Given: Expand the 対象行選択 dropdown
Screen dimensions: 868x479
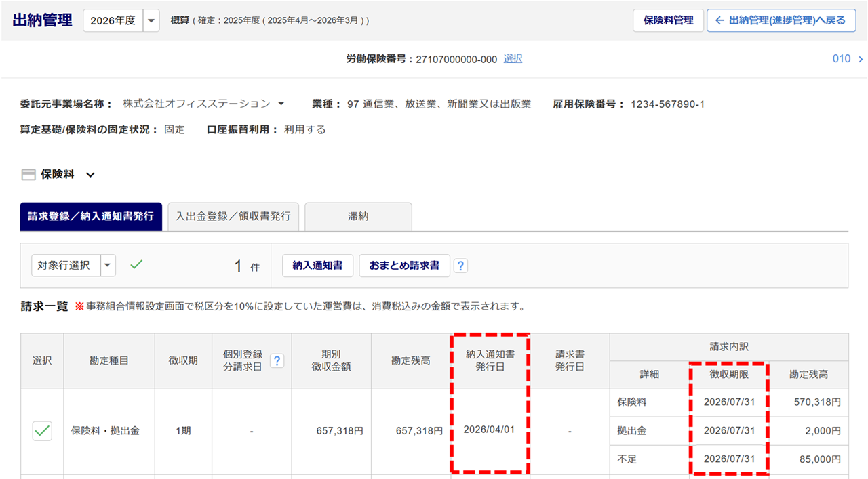Looking at the screenshot, I should pos(108,266).
